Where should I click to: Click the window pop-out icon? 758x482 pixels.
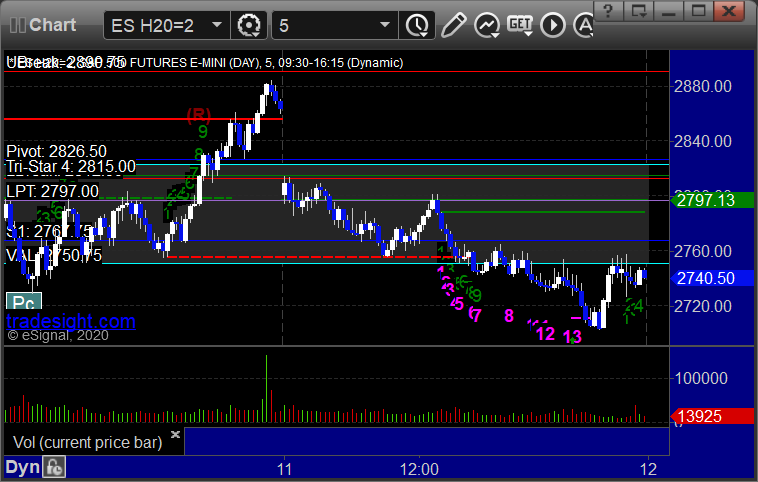point(638,10)
